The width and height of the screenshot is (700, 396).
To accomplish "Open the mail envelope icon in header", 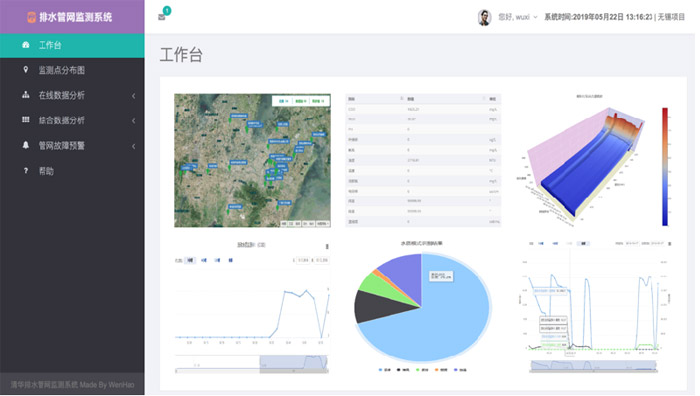I will (x=162, y=17).
